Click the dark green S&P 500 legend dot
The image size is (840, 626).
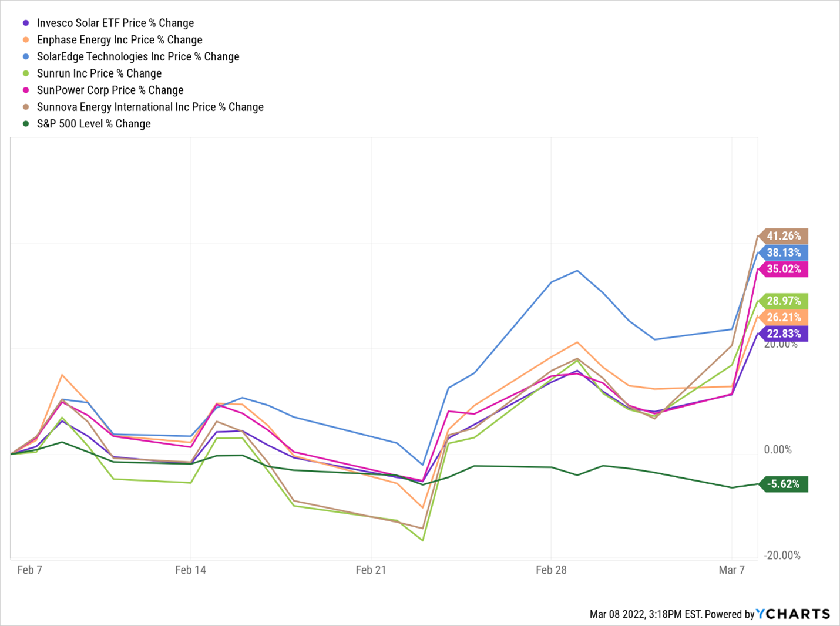point(26,124)
